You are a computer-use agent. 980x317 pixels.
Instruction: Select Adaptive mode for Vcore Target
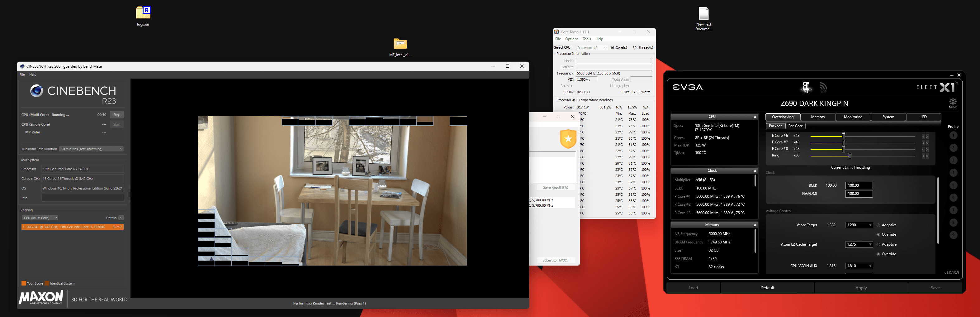coord(878,225)
